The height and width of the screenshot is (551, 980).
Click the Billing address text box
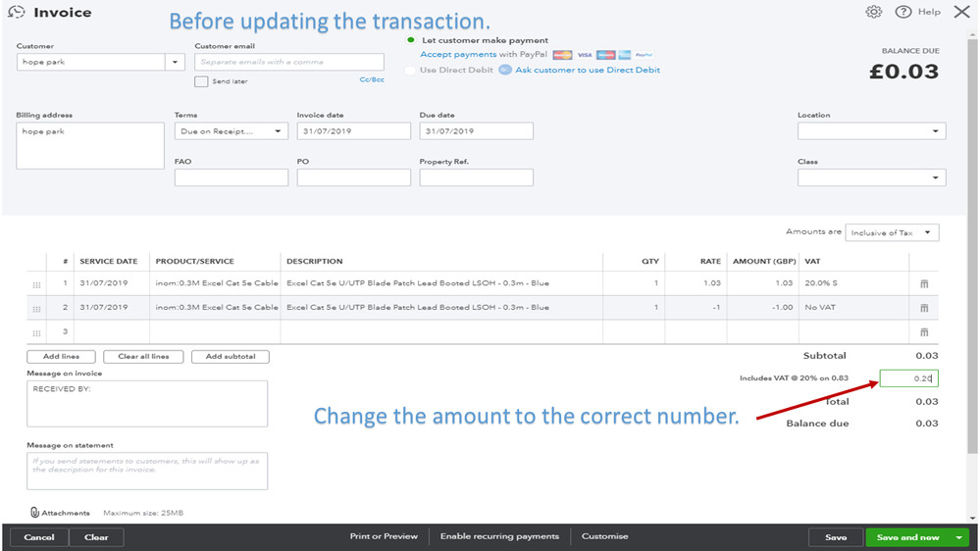90,145
